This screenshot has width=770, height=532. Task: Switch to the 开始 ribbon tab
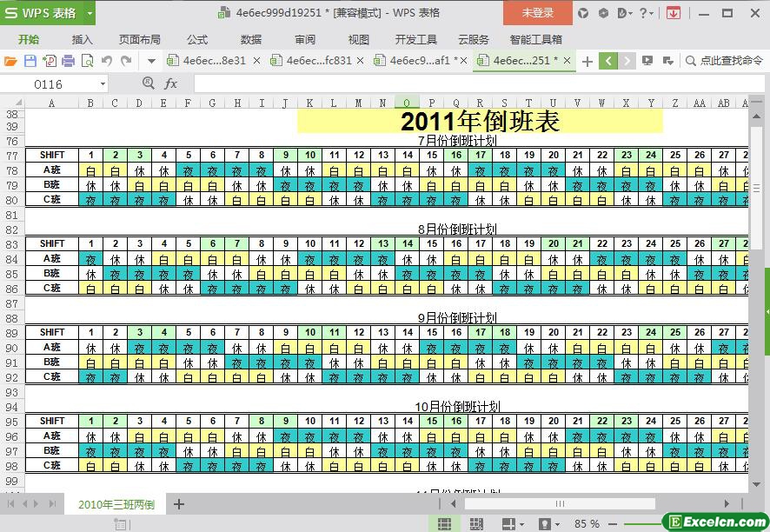click(29, 40)
